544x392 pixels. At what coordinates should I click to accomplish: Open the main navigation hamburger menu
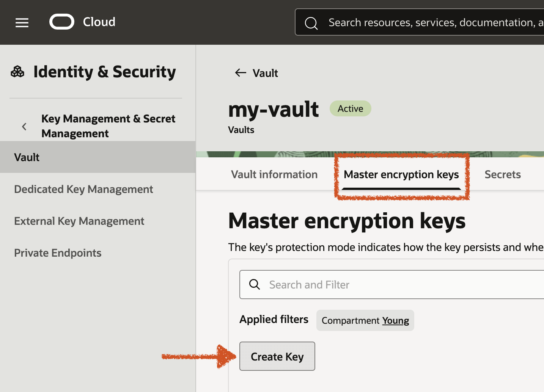tap(22, 22)
